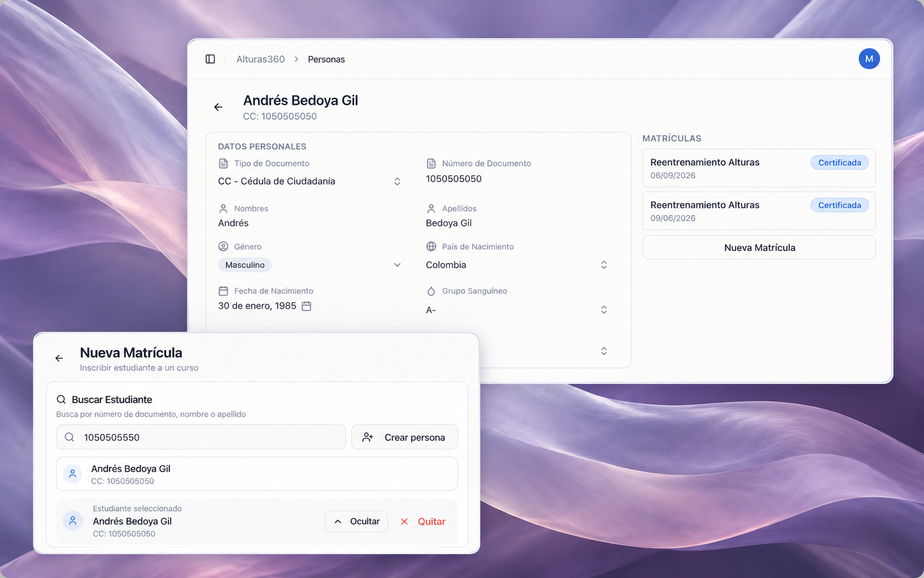Click the student search field containing 1050505550
The width and height of the screenshot is (924, 578).
201,438
